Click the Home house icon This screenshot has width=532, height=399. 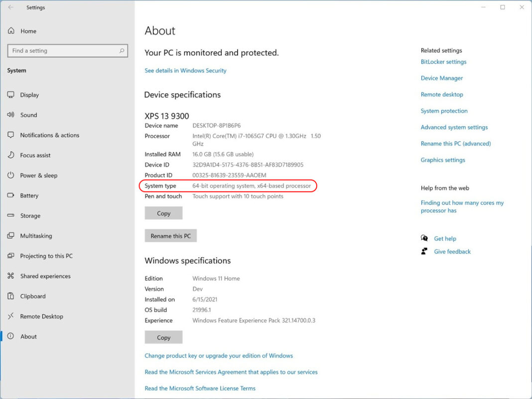coord(11,31)
